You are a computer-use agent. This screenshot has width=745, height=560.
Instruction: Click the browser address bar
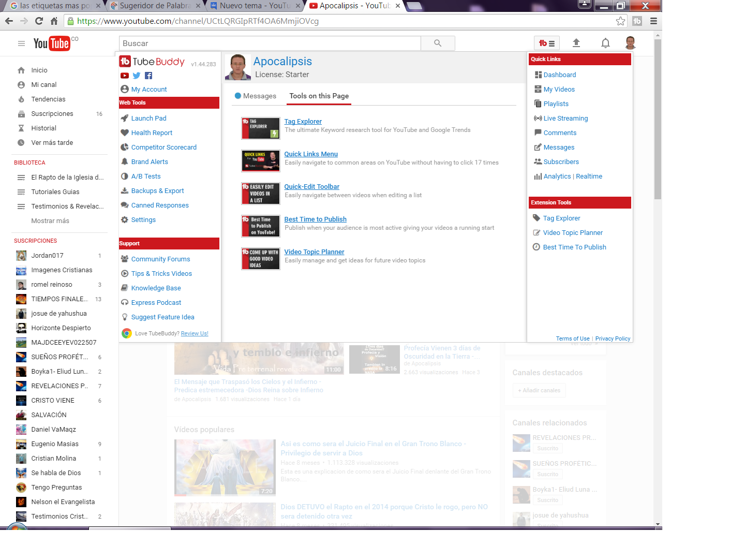(x=346, y=21)
